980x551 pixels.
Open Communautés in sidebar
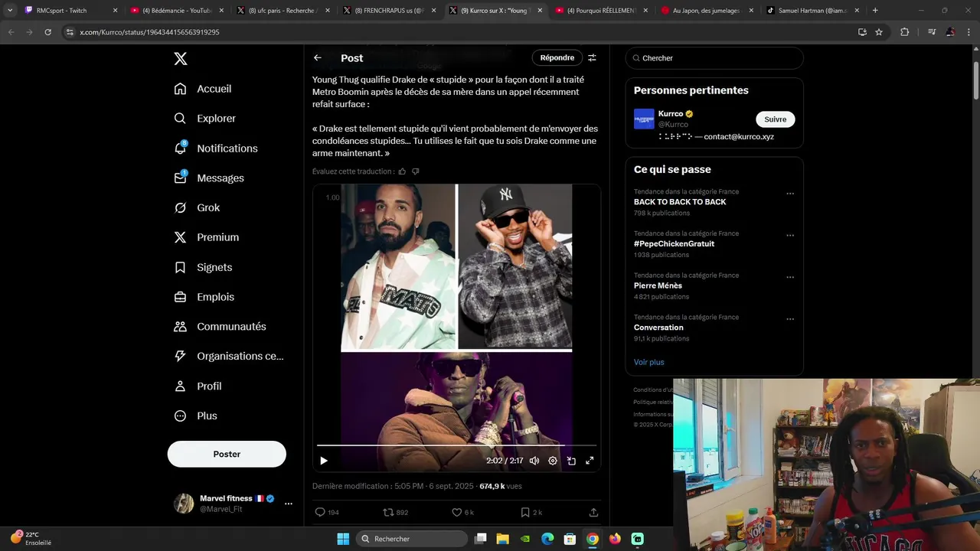click(220, 327)
